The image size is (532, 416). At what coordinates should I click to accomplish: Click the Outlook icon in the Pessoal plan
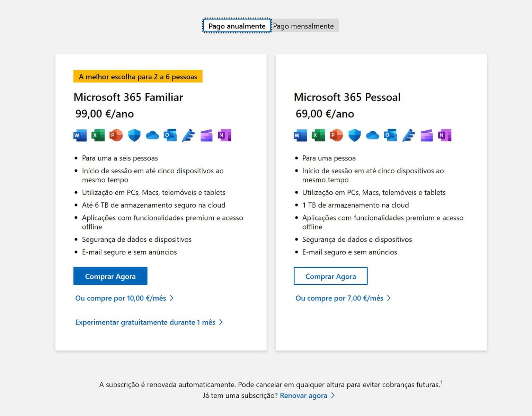(x=390, y=135)
